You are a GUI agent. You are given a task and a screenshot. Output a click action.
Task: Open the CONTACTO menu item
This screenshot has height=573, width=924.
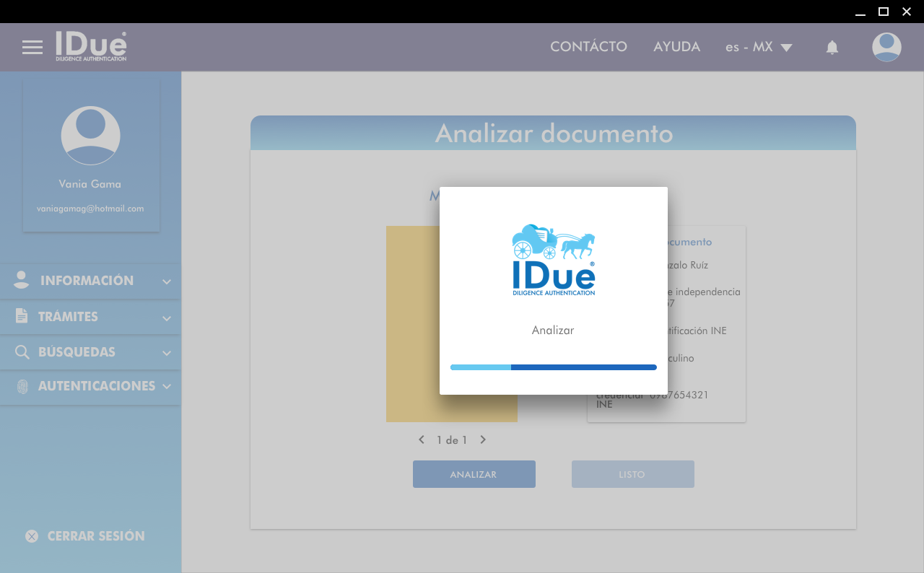coord(588,47)
